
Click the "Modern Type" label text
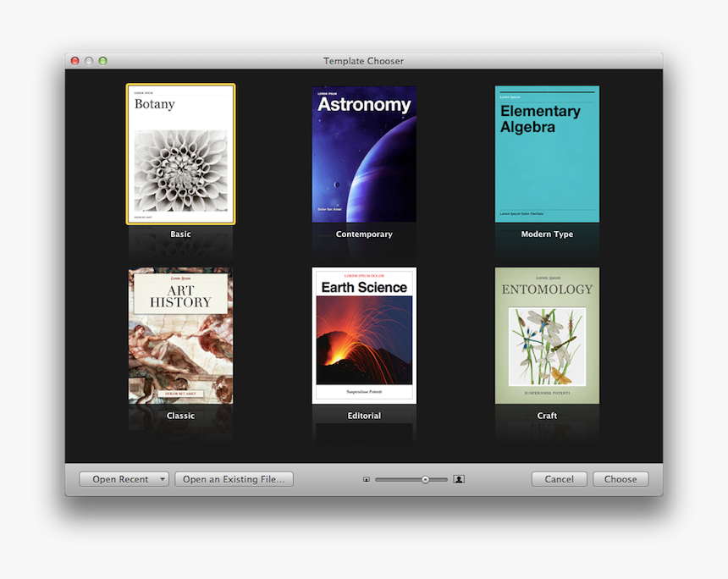tap(547, 234)
